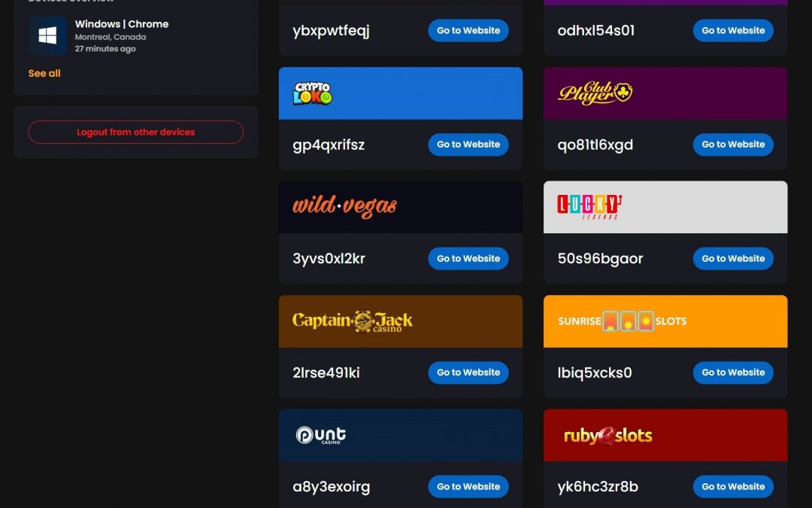Click the Captain Jack casino logo
The height and width of the screenshot is (508, 812).
(x=353, y=321)
